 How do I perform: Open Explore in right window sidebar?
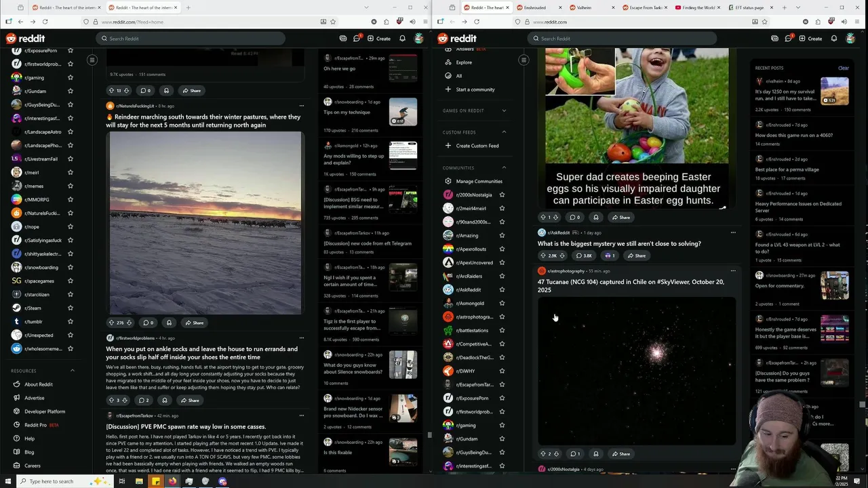pos(464,62)
